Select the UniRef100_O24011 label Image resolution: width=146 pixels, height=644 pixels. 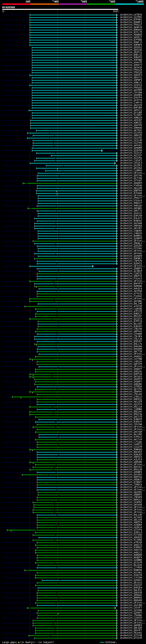131,85
